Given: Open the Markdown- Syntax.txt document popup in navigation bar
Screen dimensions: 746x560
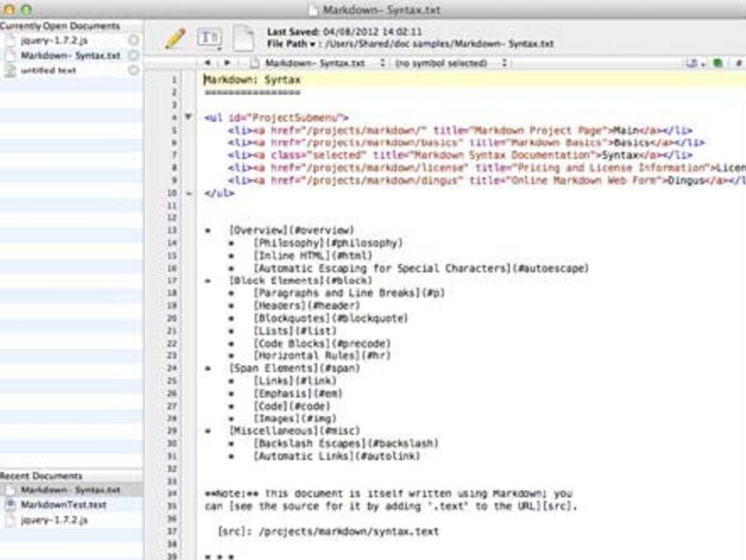Looking at the screenshot, I should click(308, 63).
